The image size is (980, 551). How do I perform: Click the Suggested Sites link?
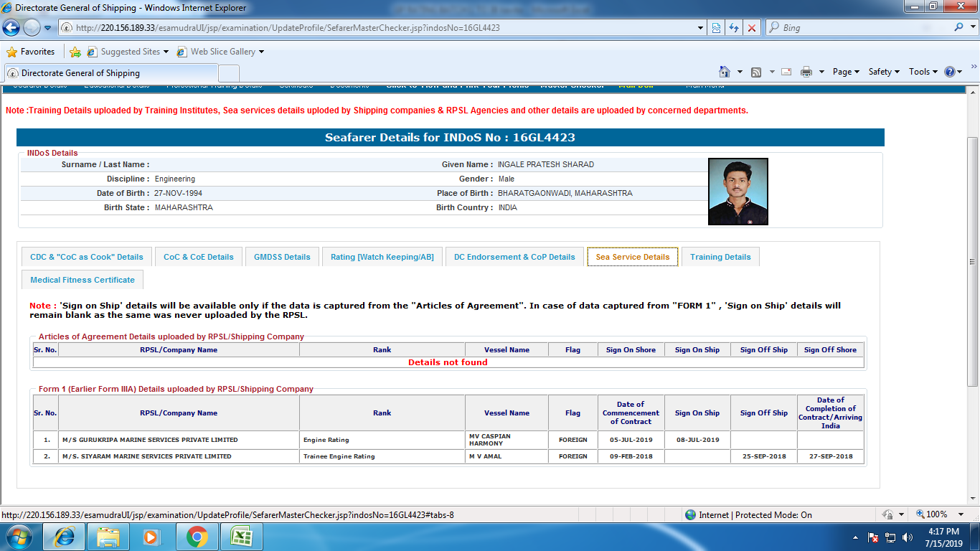point(130,52)
